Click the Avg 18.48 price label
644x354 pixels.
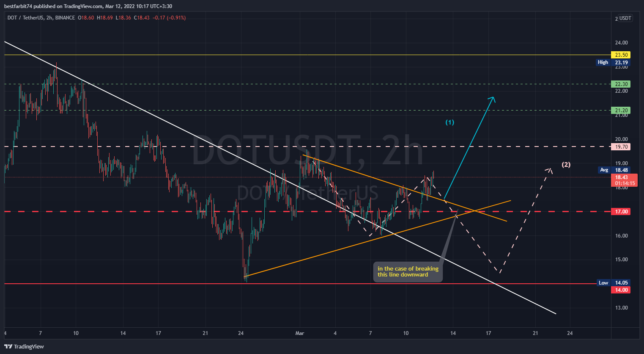click(614, 170)
